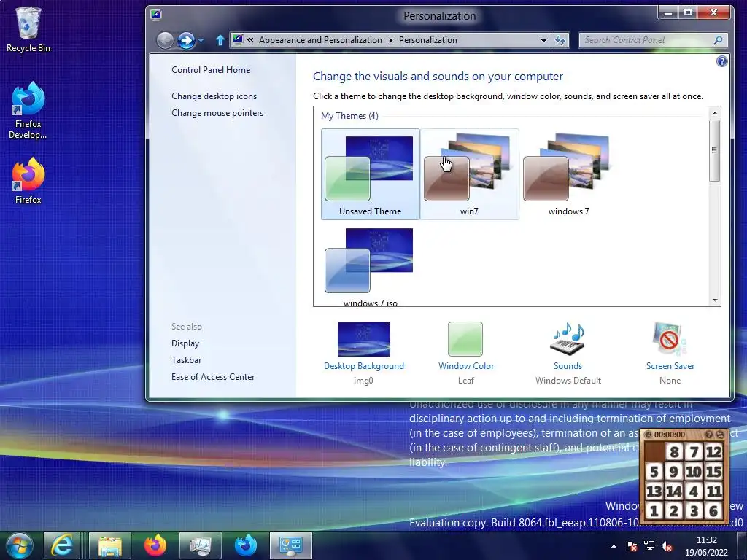
Task: Open the muted volume tray icon
Action: click(667, 546)
